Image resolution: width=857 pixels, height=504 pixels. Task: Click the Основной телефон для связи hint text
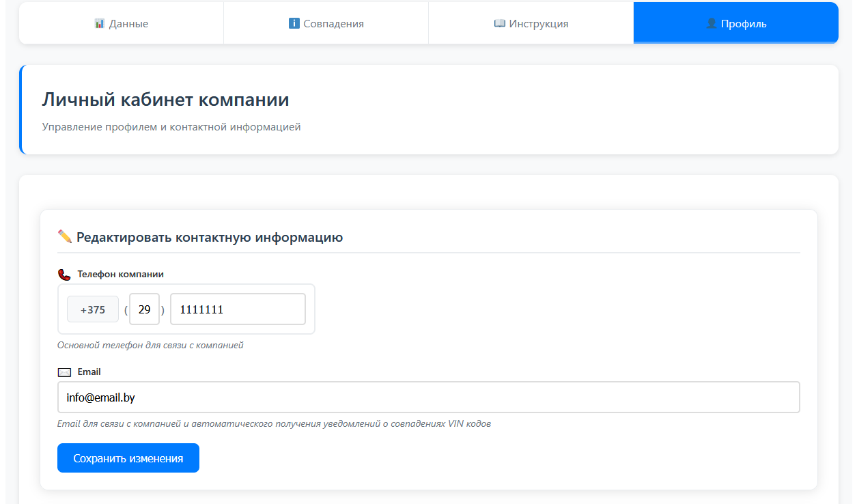click(150, 346)
